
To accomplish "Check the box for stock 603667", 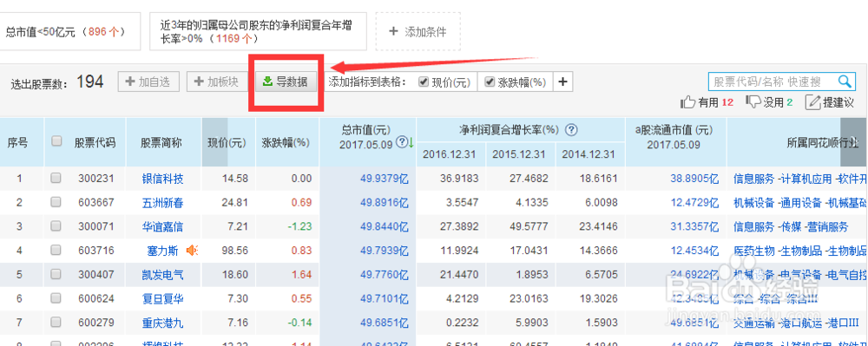I will [x=56, y=202].
